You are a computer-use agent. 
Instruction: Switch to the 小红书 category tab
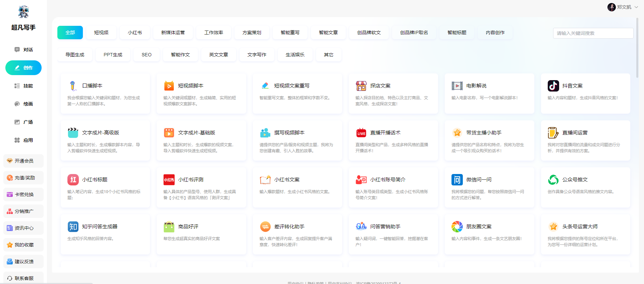click(x=135, y=33)
